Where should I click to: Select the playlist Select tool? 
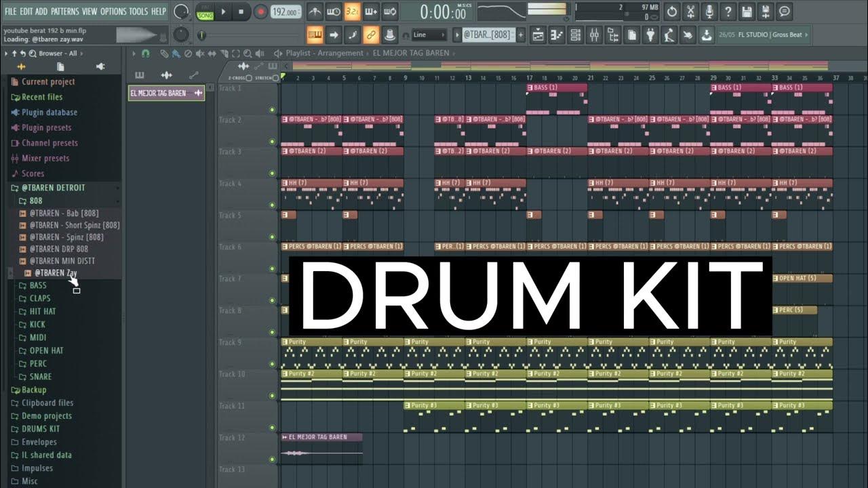(x=235, y=54)
